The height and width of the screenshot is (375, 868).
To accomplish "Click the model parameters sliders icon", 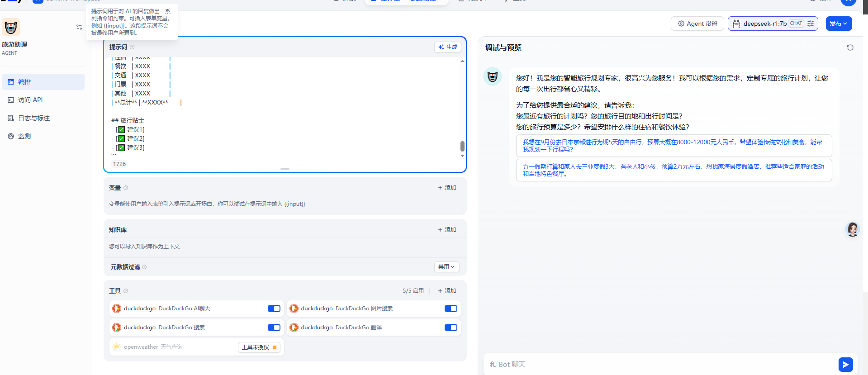I will point(811,24).
